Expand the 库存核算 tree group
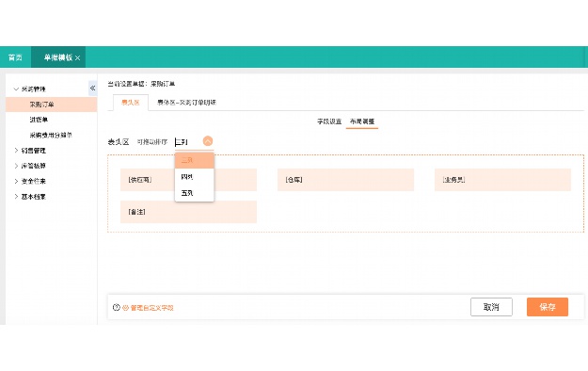The width and height of the screenshot is (588, 371). pos(16,166)
